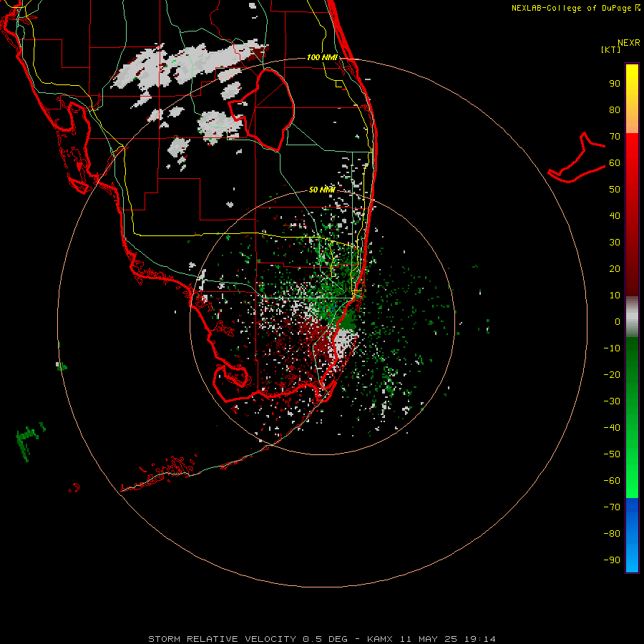Screen dimensions: 644x644
Task: Click the -20 value on velocity scale
Action: (612, 374)
